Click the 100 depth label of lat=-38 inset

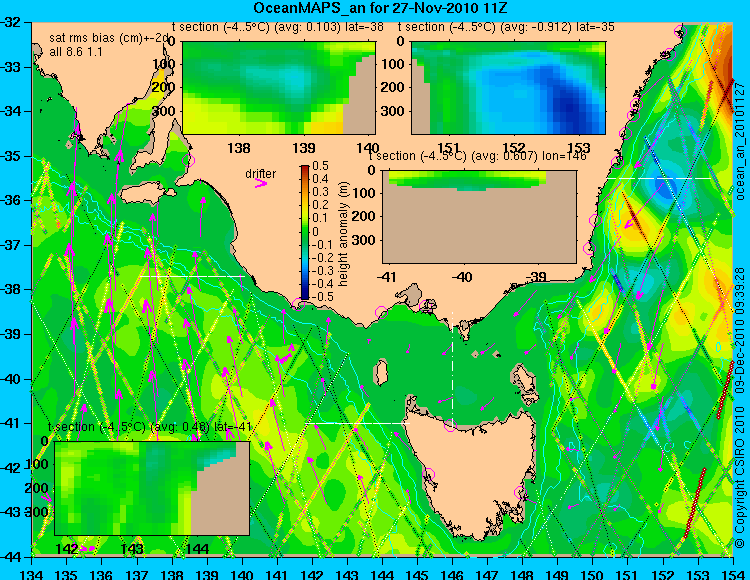tap(165, 64)
